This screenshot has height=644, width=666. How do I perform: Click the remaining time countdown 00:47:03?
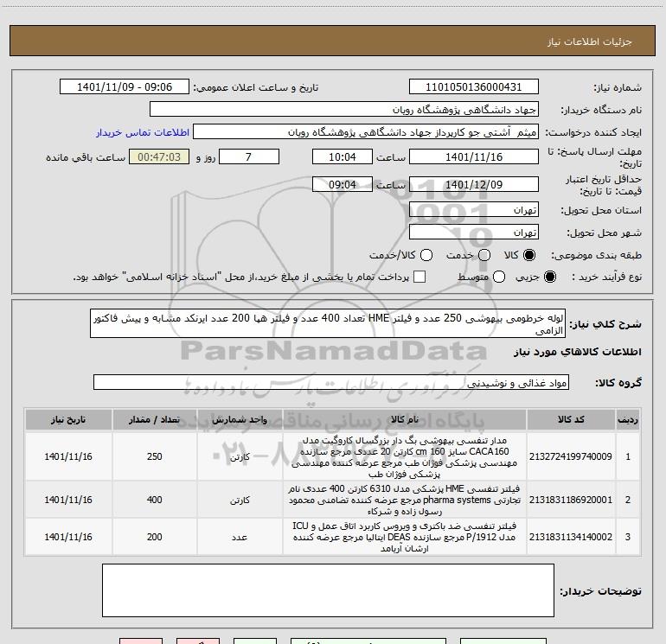point(159,157)
